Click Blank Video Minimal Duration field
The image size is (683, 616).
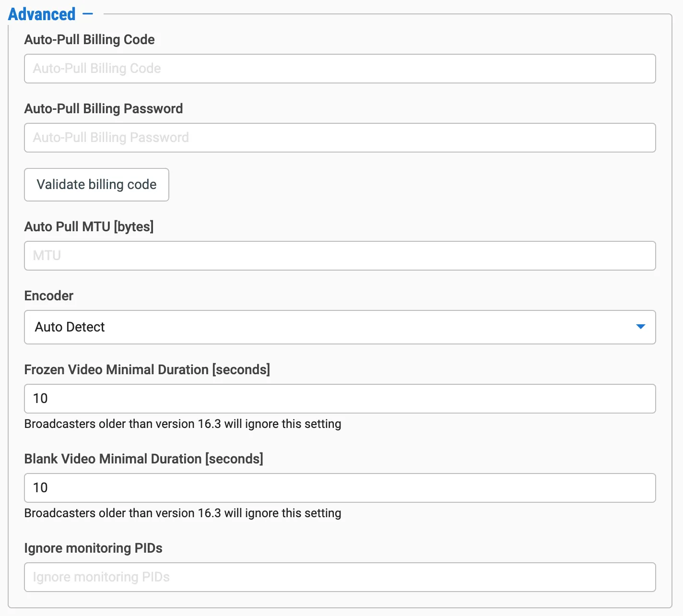[340, 488]
